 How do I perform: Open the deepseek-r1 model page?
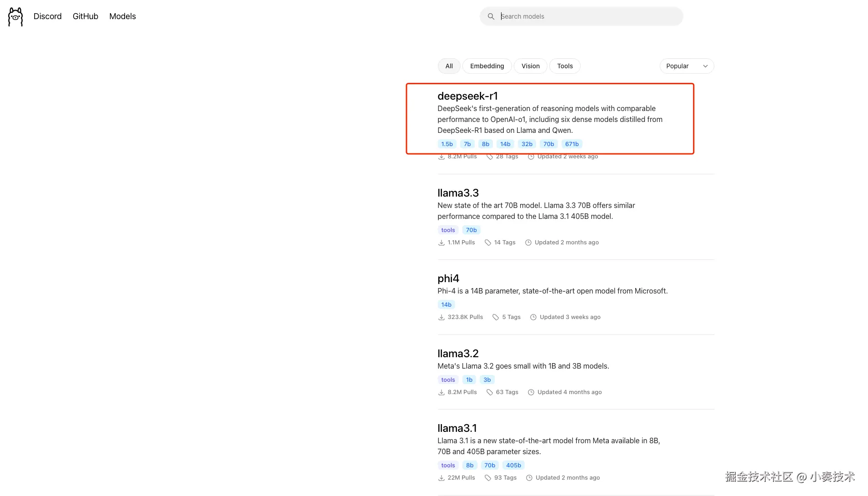point(467,96)
